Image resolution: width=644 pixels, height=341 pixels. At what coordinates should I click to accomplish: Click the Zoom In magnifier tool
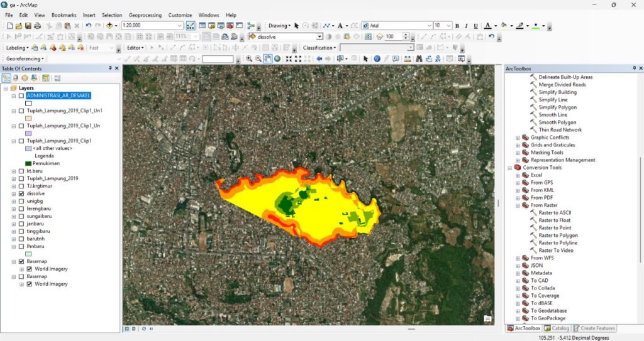click(x=249, y=59)
